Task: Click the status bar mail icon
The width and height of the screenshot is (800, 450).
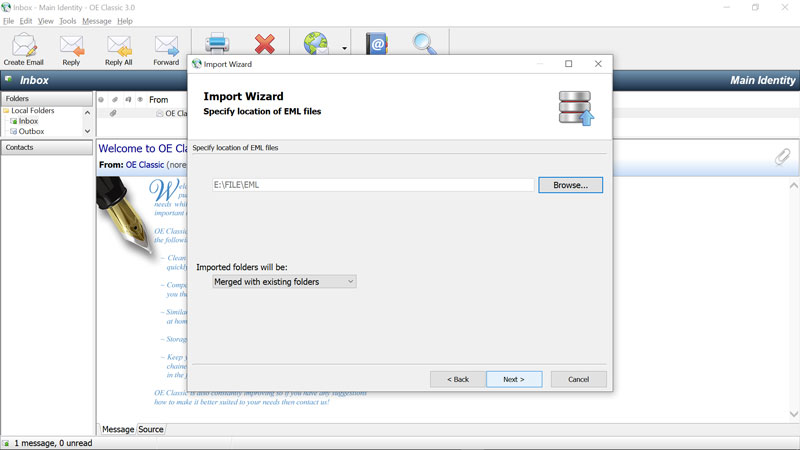Action: (6, 443)
